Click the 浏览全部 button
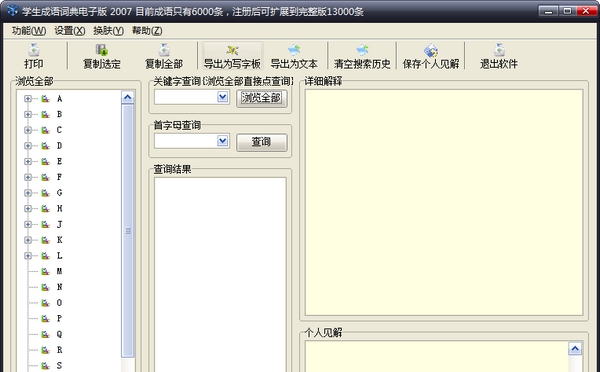This screenshot has width=600, height=372. click(x=261, y=98)
